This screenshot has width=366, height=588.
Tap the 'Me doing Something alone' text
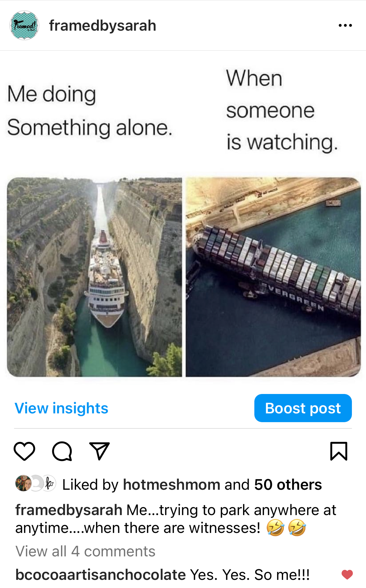click(x=90, y=111)
